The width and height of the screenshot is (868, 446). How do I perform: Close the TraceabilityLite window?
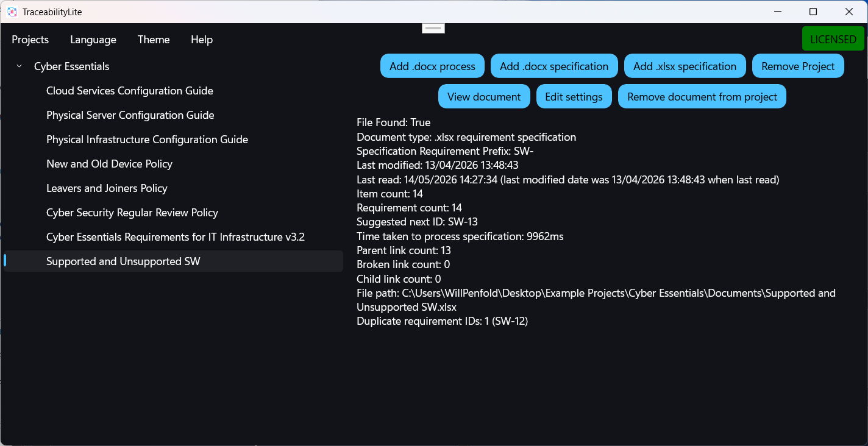(849, 12)
